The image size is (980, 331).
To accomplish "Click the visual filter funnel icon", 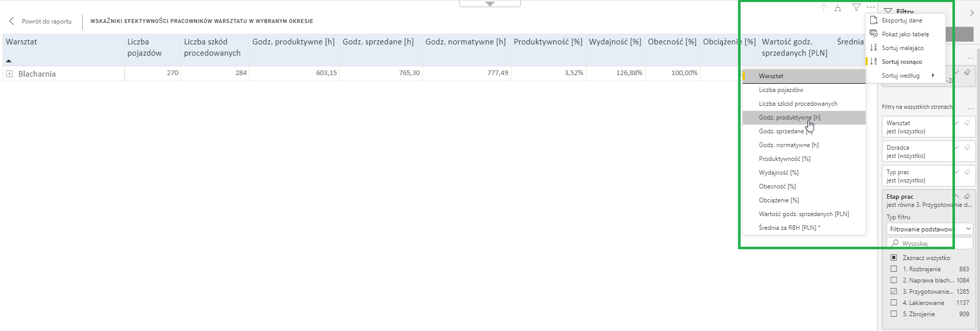I will 856,8.
